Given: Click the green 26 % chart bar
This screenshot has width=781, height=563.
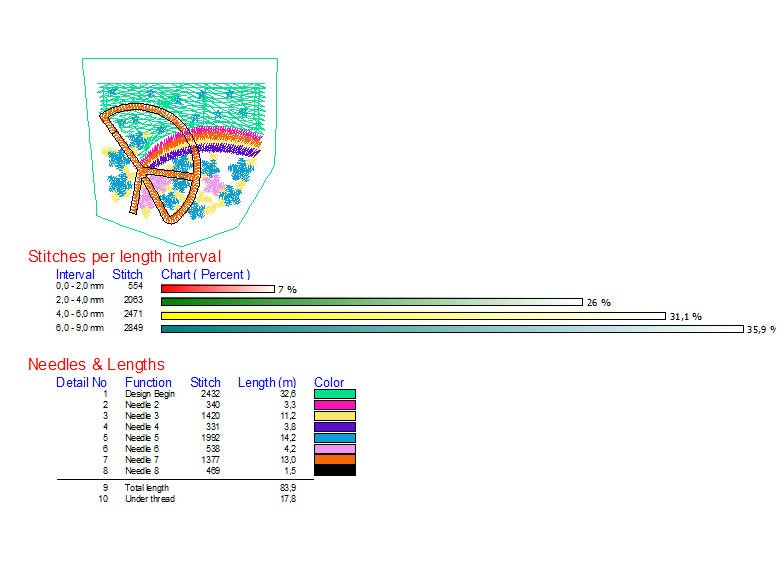Looking at the screenshot, I should tap(372, 302).
